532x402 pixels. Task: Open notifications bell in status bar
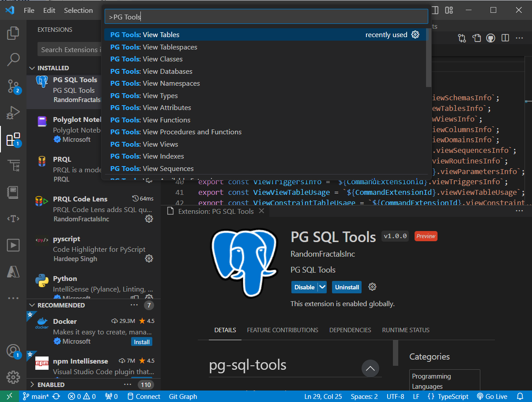520,396
